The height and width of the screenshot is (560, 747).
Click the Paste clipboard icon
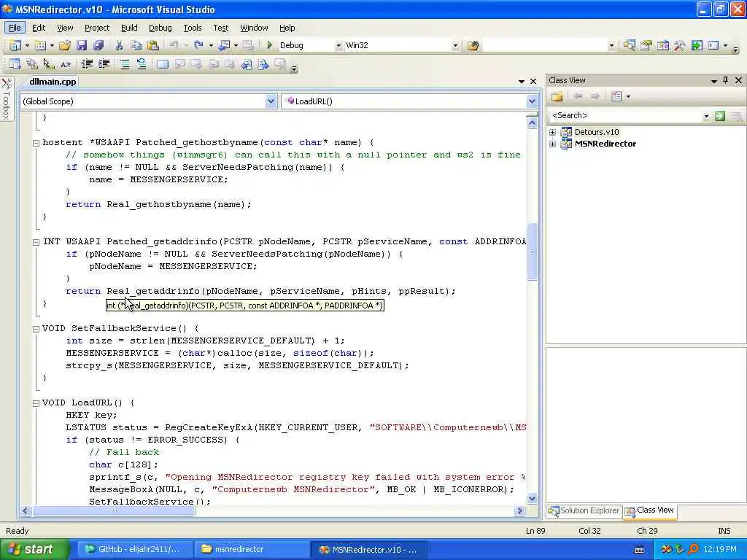[x=153, y=46]
